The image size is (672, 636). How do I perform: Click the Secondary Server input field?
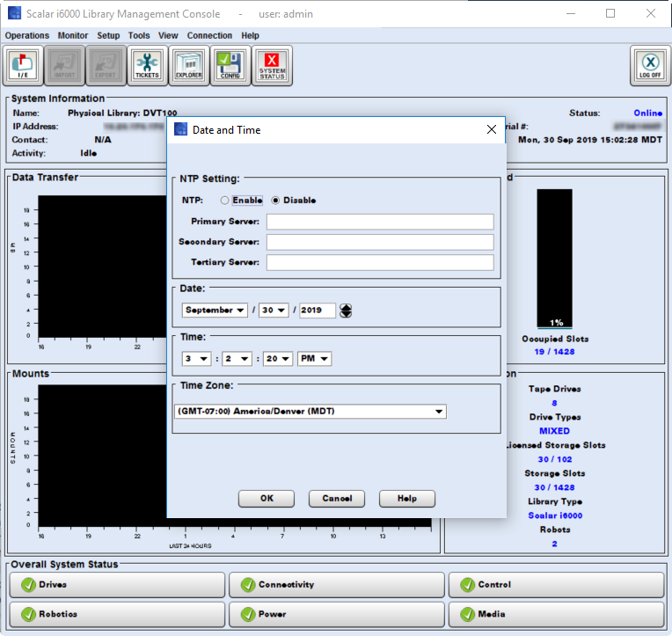point(380,242)
